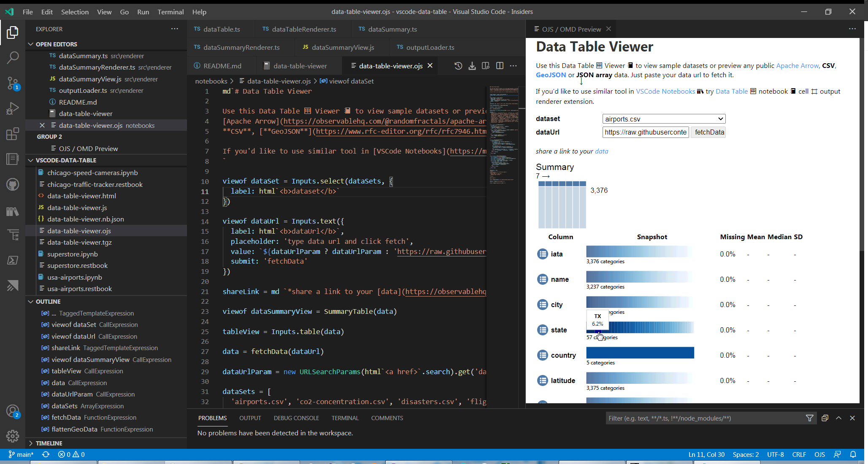This screenshot has width=868, height=464.
Task: Open the GitHub view in activity bar
Action: [13, 184]
